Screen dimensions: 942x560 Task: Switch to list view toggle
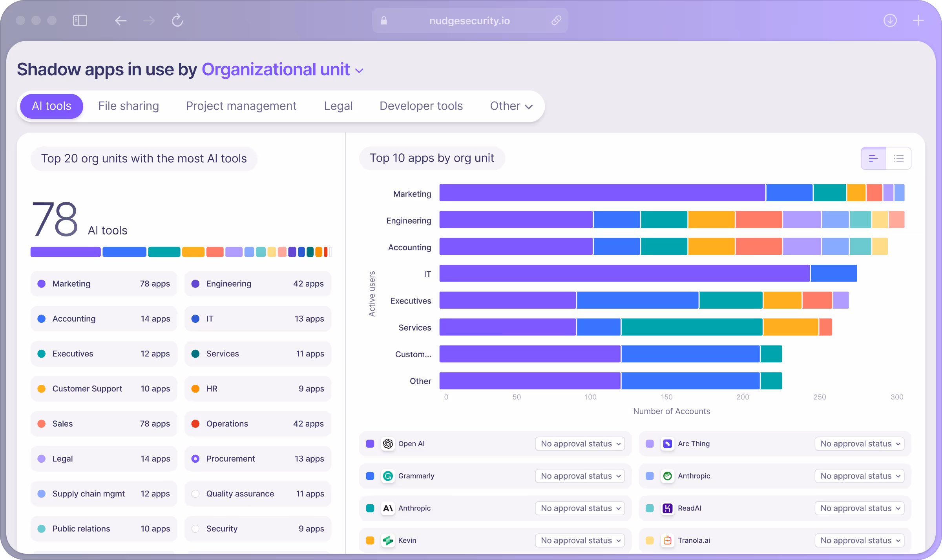pos(898,158)
